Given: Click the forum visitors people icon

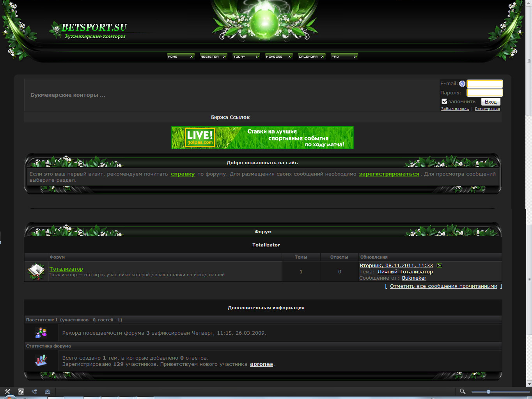Looking at the screenshot, I should coord(41,333).
